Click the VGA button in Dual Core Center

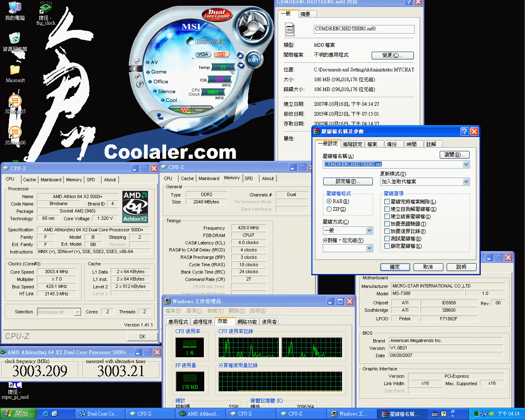click(203, 54)
